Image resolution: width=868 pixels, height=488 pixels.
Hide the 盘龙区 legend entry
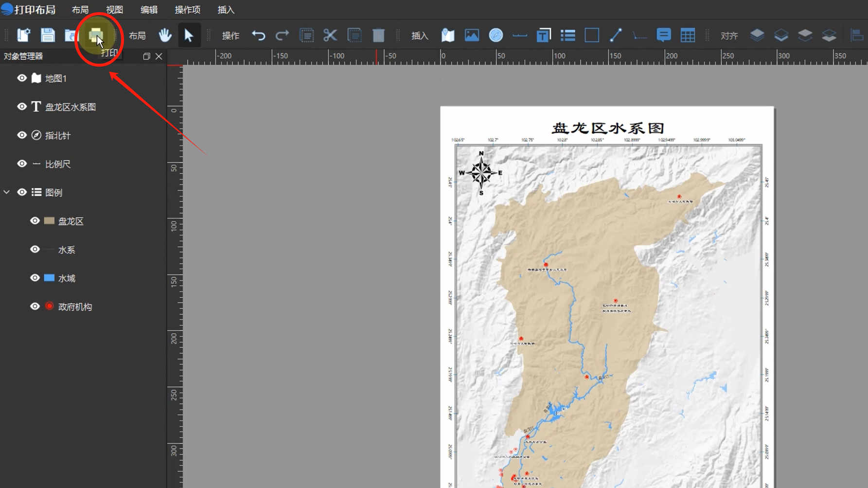click(x=35, y=221)
